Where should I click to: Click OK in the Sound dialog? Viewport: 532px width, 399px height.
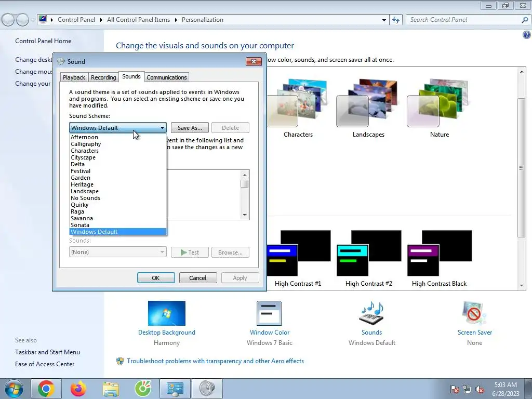coord(156,278)
